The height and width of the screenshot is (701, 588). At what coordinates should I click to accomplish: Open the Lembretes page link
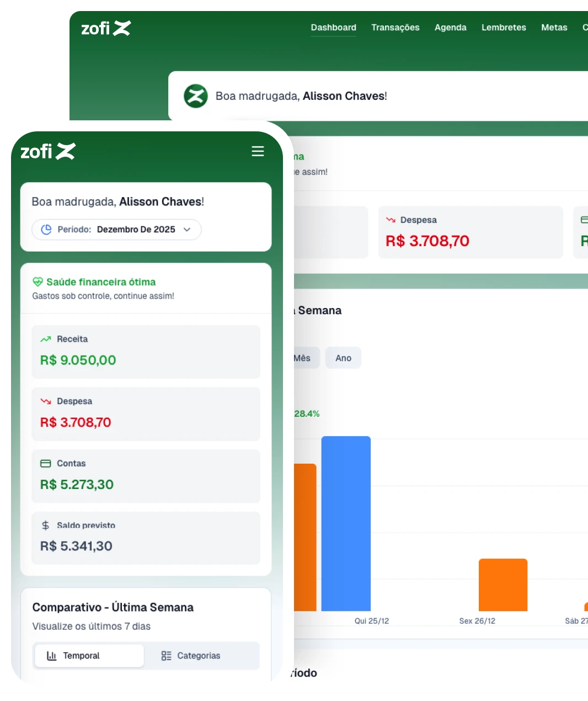pyautogui.click(x=504, y=28)
